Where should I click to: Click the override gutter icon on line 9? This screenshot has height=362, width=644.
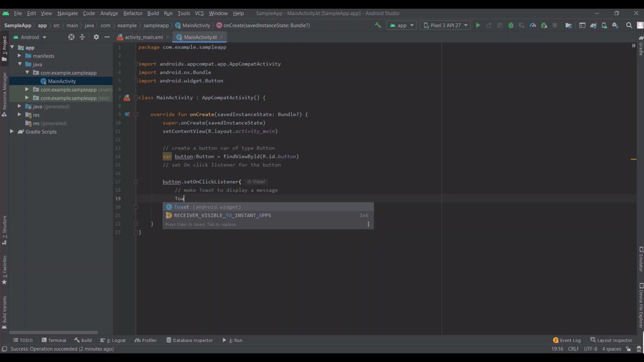tap(127, 114)
